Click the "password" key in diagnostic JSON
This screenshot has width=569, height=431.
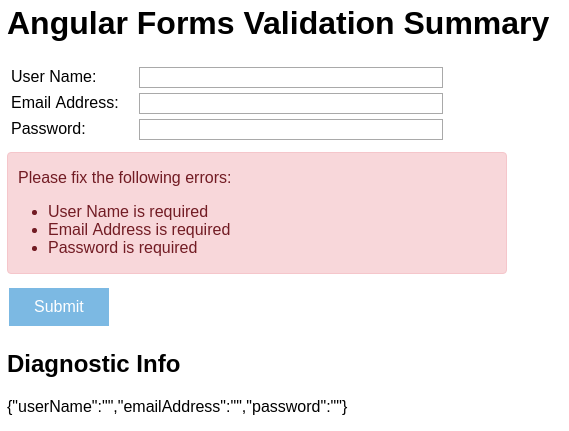287,407
